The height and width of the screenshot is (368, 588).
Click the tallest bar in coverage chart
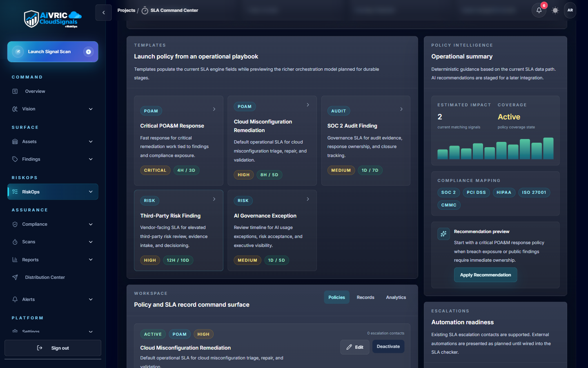[x=548, y=148]
